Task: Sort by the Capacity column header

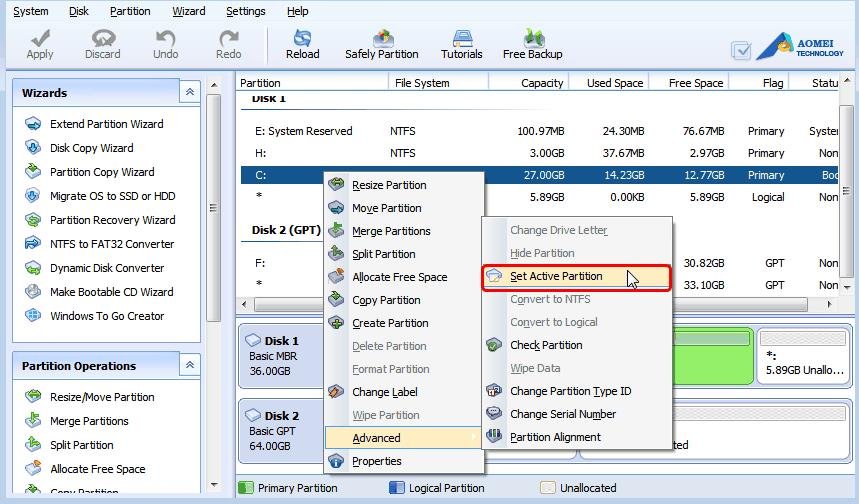Action: coord(529,83)
